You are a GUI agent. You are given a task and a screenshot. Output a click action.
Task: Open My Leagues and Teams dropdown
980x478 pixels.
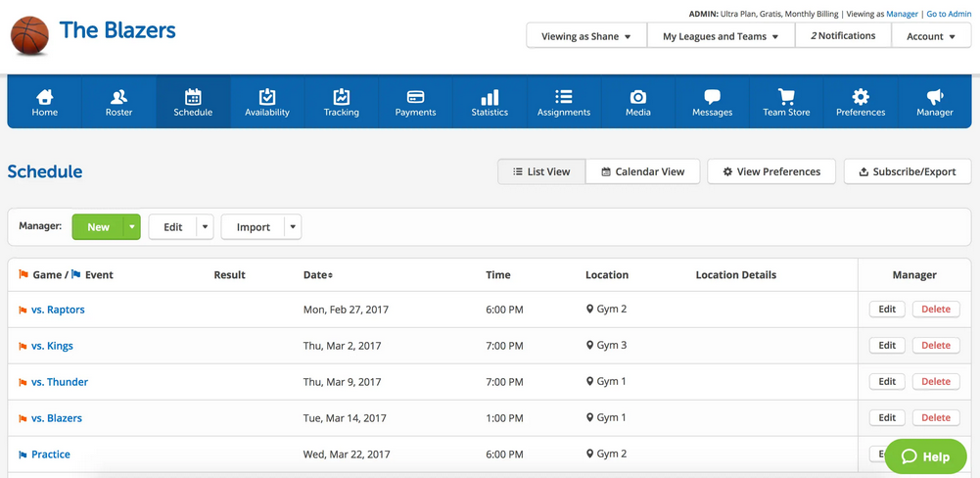point(721,36)
